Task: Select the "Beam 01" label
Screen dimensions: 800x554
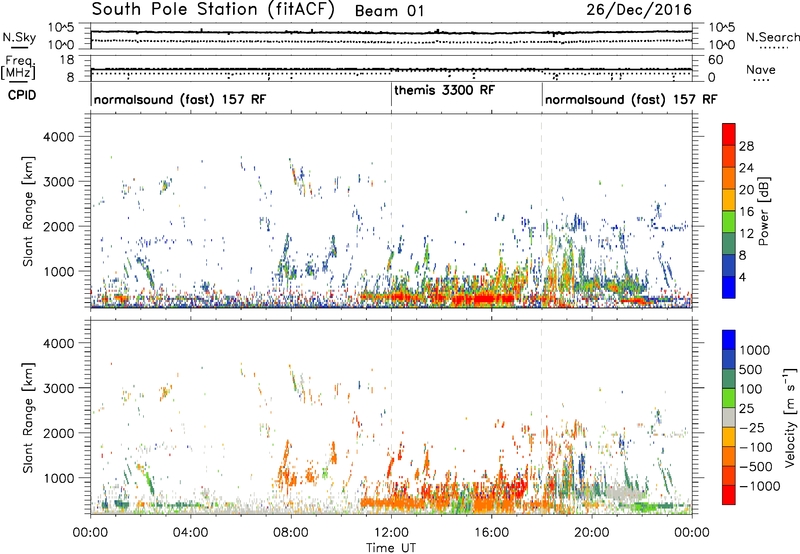Action: (389, 11)
